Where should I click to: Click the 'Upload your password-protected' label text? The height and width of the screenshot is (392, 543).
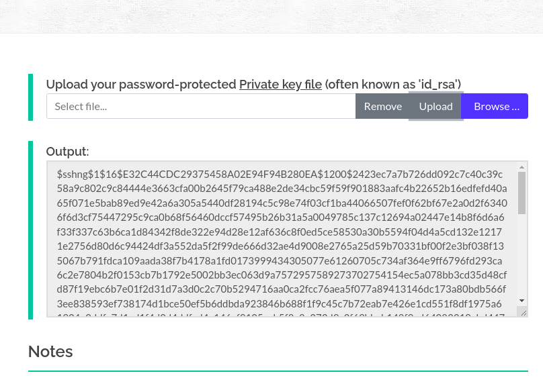tap(141, 84)
